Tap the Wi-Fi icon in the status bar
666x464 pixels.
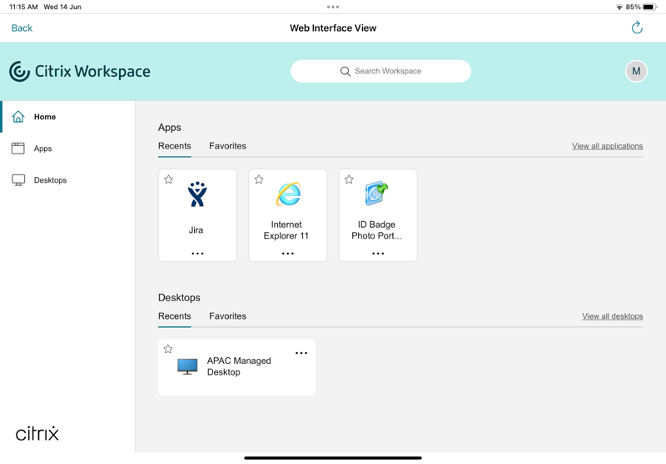pos(619,7)
